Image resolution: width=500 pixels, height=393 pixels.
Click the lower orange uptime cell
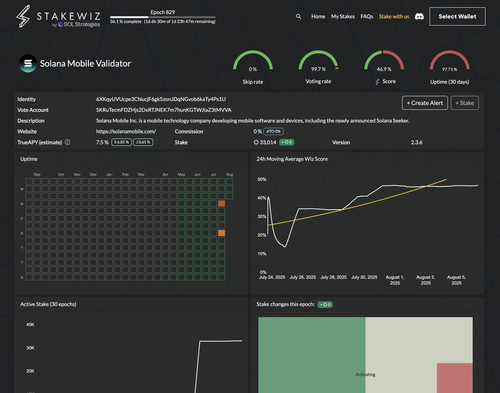tap(221, 233)
